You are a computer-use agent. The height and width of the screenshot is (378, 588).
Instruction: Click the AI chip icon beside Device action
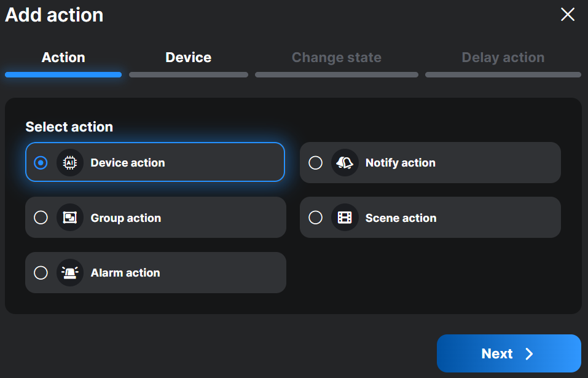[70, 162]
